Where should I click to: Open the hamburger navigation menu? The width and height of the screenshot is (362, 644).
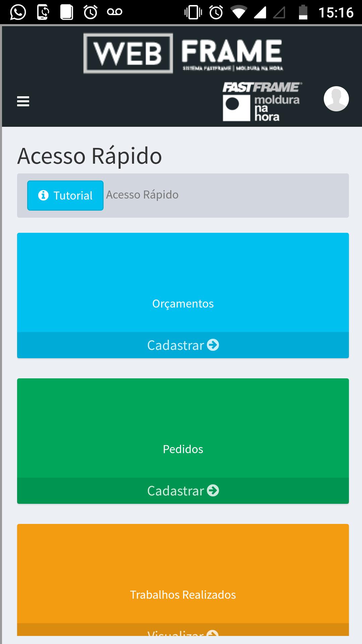[x=23, y=101]
